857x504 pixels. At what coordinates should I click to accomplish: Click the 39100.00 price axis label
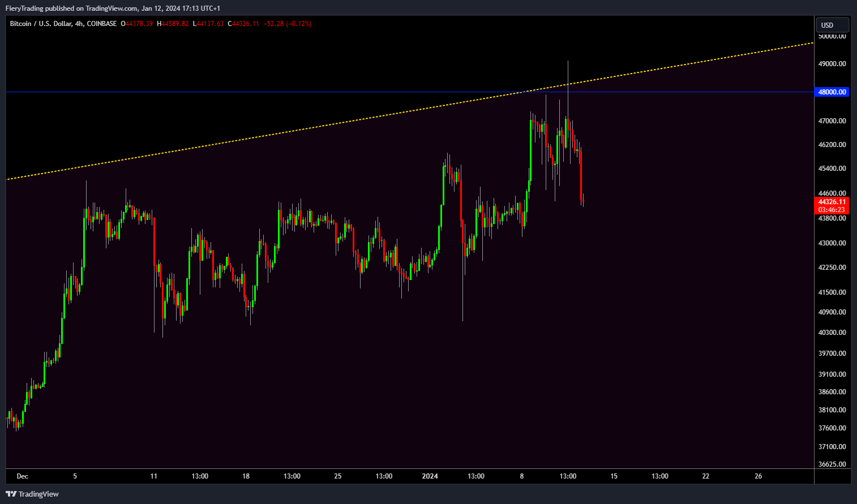[x=832, y=374]
